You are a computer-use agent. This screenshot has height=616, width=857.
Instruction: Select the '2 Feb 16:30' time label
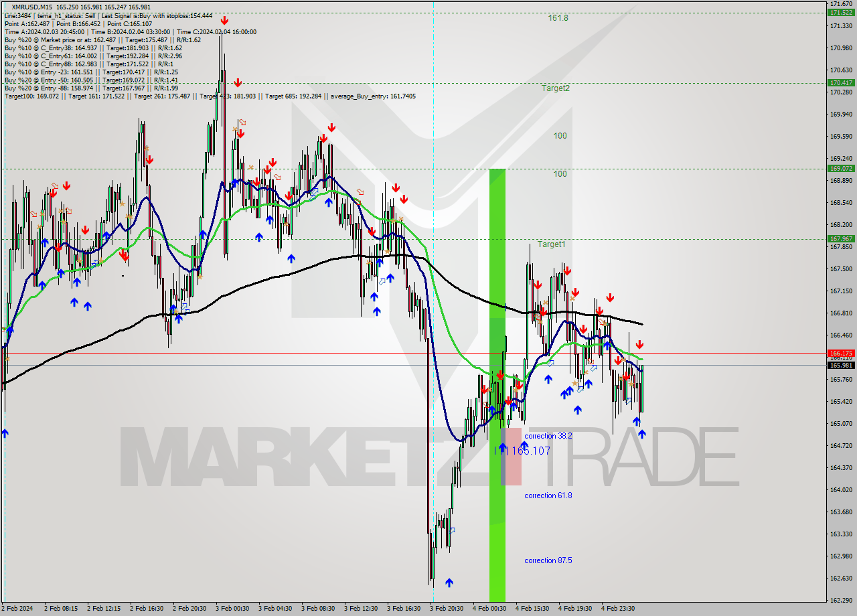(147, 609)
